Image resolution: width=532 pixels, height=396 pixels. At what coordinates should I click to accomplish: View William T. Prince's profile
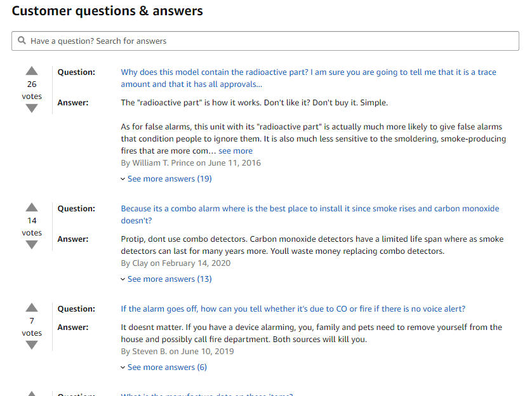162,162
